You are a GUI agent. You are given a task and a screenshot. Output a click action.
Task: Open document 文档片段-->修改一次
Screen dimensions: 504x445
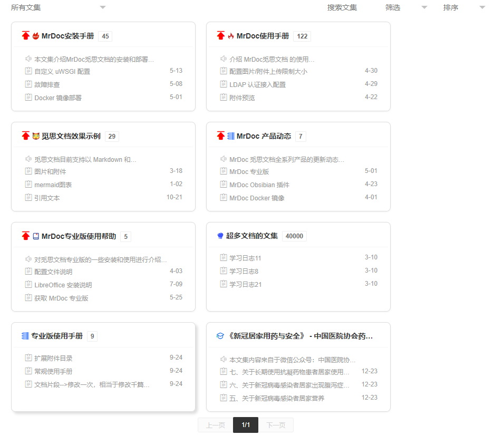[x=92, y=384]
